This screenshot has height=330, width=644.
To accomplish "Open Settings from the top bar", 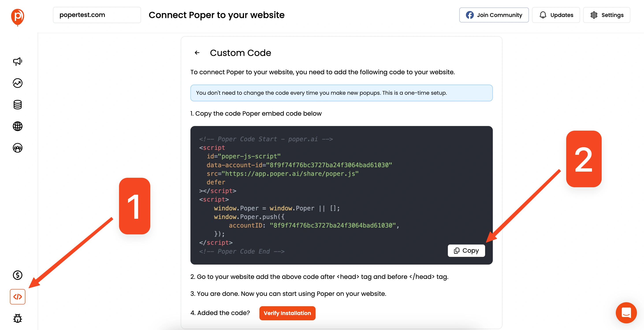I will pos(607,15).
